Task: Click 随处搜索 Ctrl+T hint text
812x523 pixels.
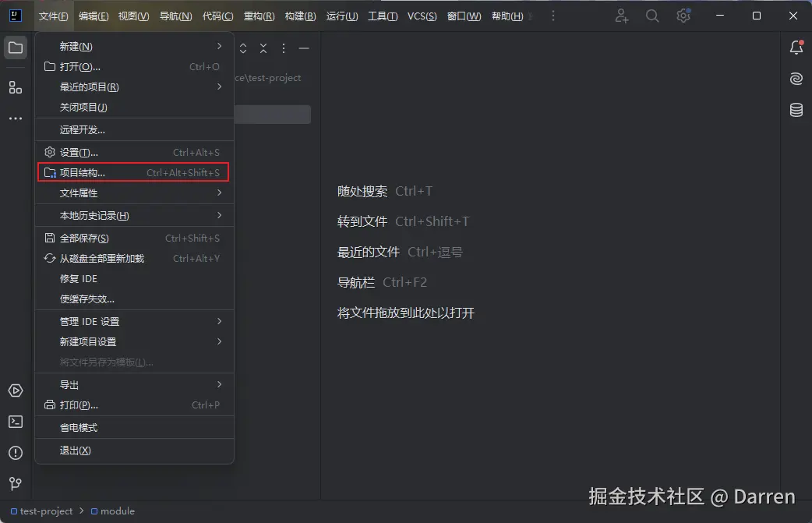Action: pyautogui.click(x=385, y=191)
